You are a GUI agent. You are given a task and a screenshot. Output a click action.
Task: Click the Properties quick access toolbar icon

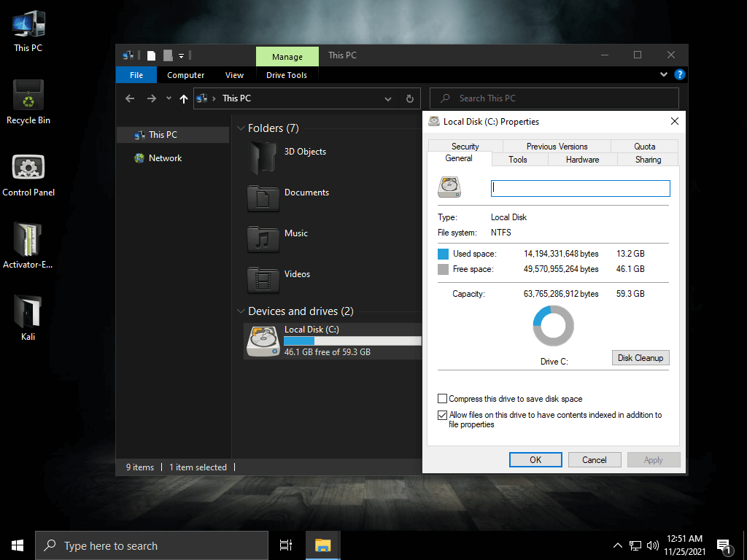tap(151, 55)
